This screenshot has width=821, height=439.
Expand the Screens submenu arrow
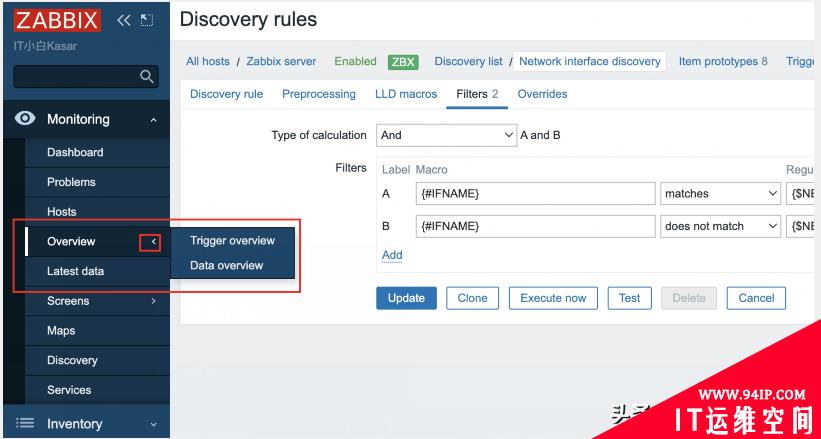[153, 301]
